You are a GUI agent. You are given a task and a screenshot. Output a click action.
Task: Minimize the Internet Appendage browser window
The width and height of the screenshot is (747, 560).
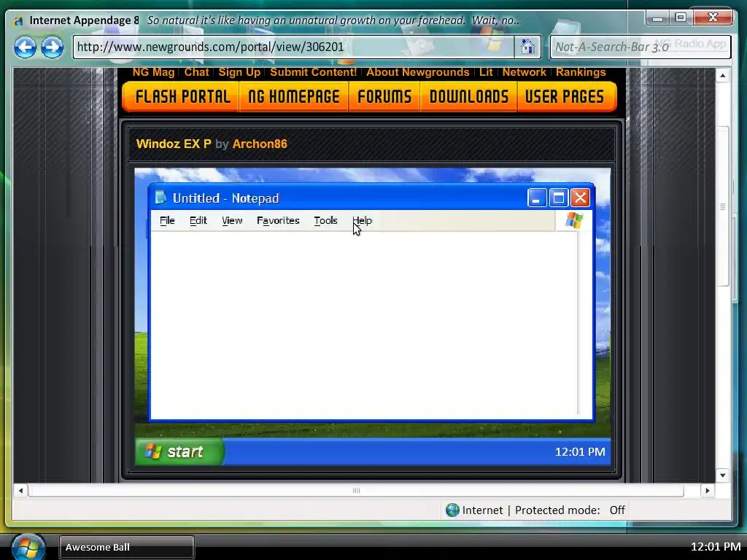[x=658, y=18]
